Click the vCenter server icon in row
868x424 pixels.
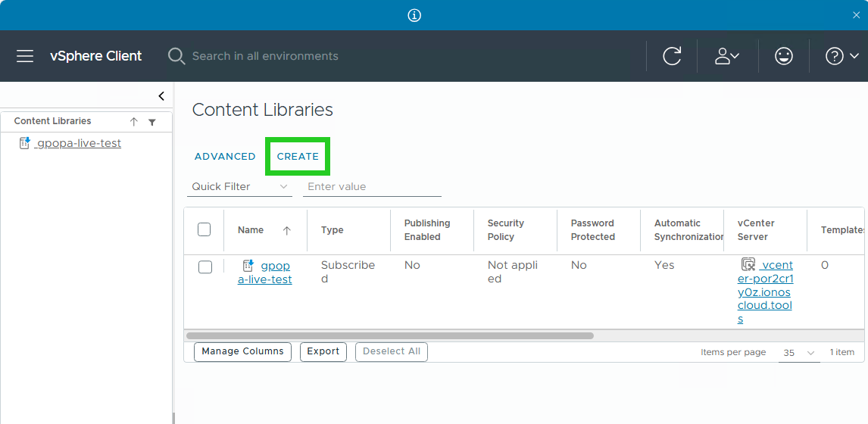748,264
